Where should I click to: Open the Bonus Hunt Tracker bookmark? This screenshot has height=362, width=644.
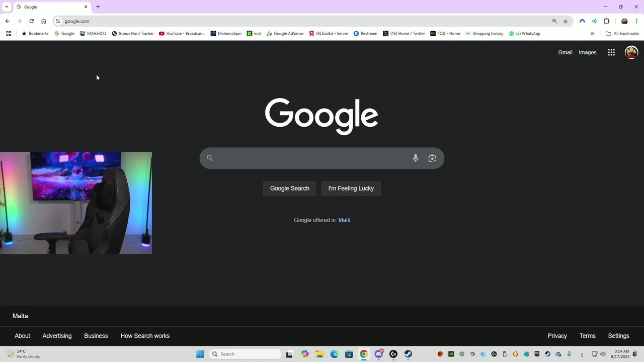[133, 34]
